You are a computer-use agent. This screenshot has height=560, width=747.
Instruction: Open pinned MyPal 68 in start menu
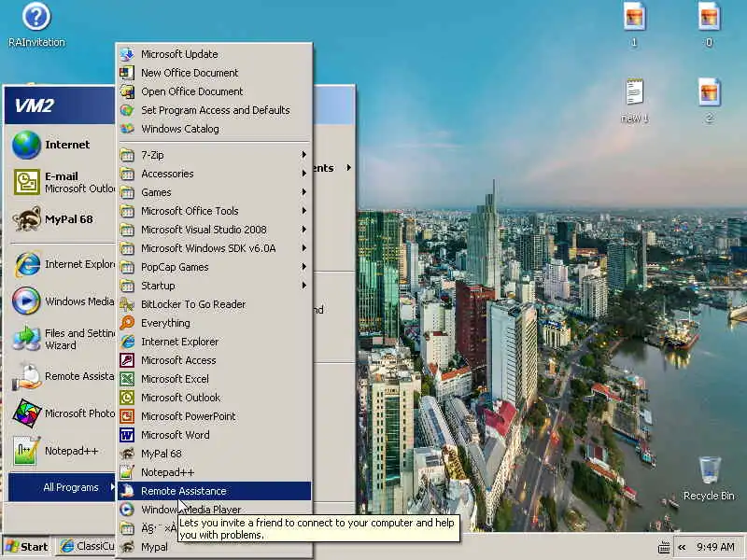pyautogui.click(x=61, y=219)
